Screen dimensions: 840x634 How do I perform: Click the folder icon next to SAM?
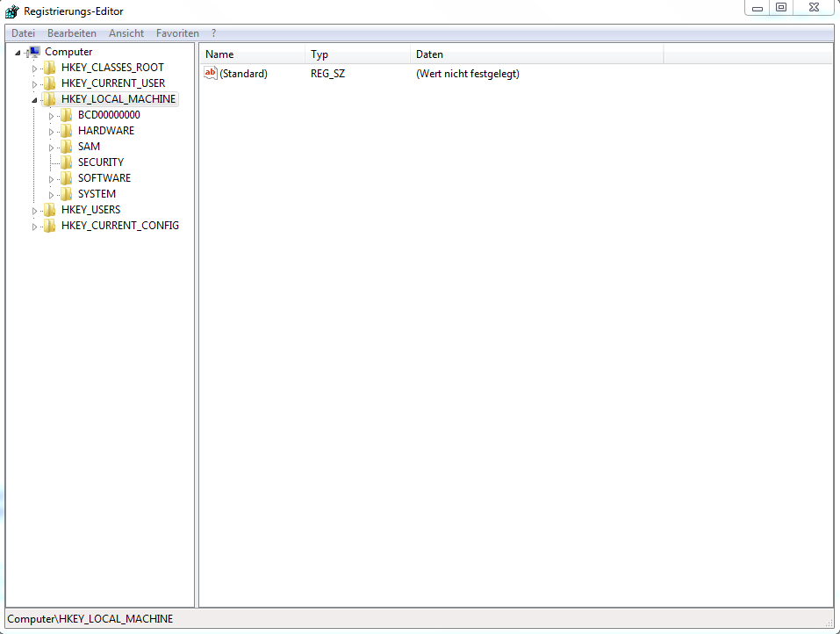pyautogui.click(x=66, y=146)
